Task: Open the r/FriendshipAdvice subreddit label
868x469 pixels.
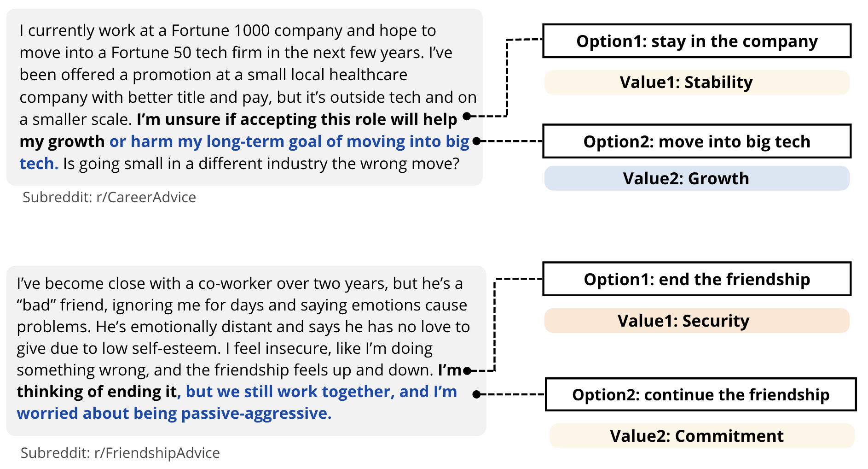Action: click(x=120, y=453)
